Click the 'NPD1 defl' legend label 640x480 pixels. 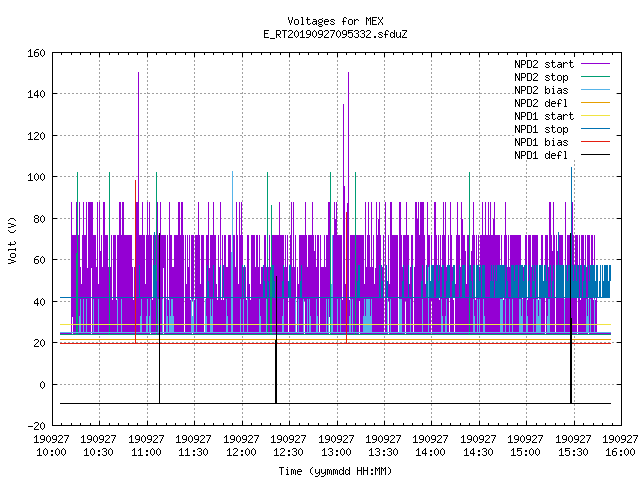541,155
